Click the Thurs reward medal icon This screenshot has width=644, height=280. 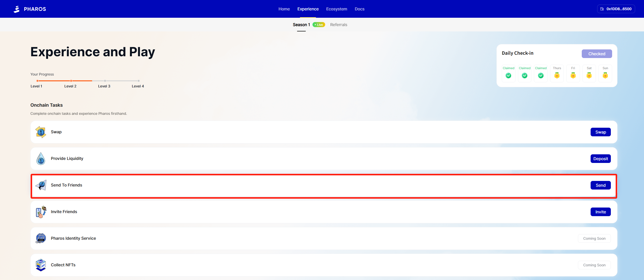pos(557,75)
